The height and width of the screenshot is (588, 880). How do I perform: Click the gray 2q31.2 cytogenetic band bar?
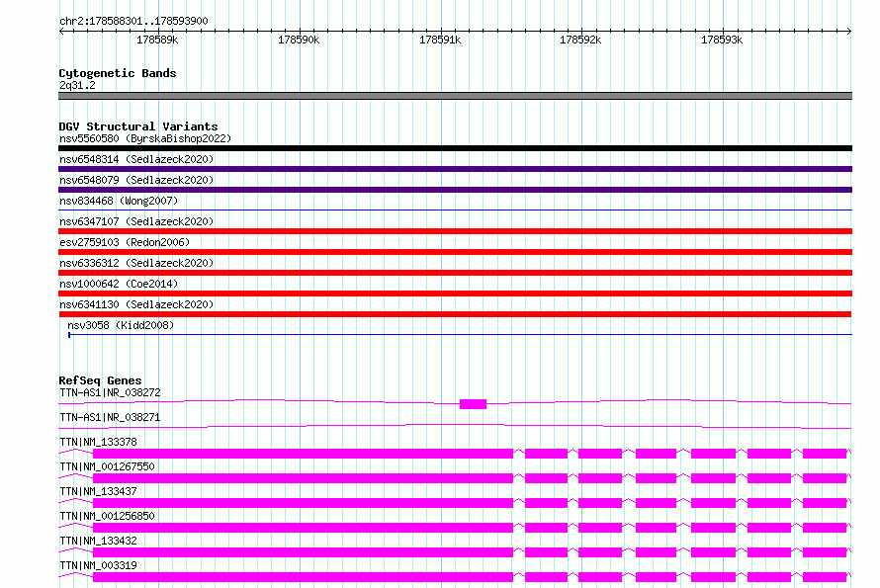click(x=455, y=96)
